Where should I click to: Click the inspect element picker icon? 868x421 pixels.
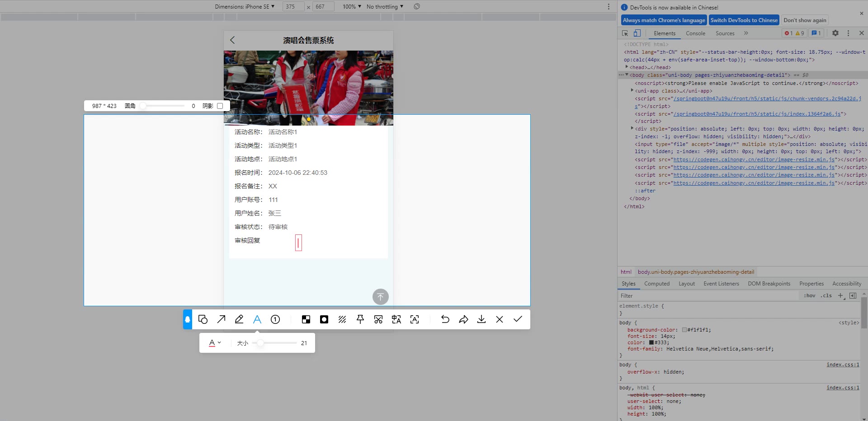625,33
